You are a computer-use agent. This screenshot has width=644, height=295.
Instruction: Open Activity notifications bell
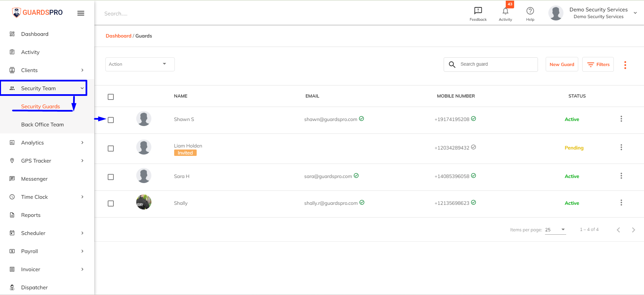pos(505,11)
